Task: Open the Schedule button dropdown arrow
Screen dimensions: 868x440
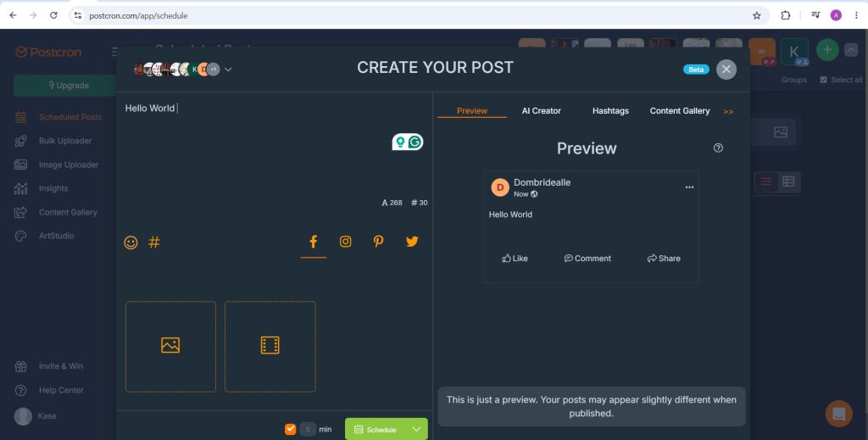Action: tap(417, 430)
